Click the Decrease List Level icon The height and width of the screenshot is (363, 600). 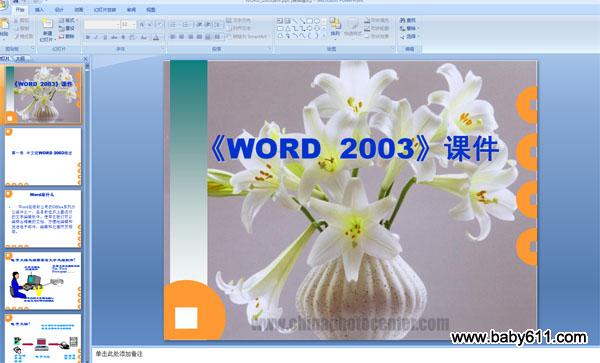point(199,25)
